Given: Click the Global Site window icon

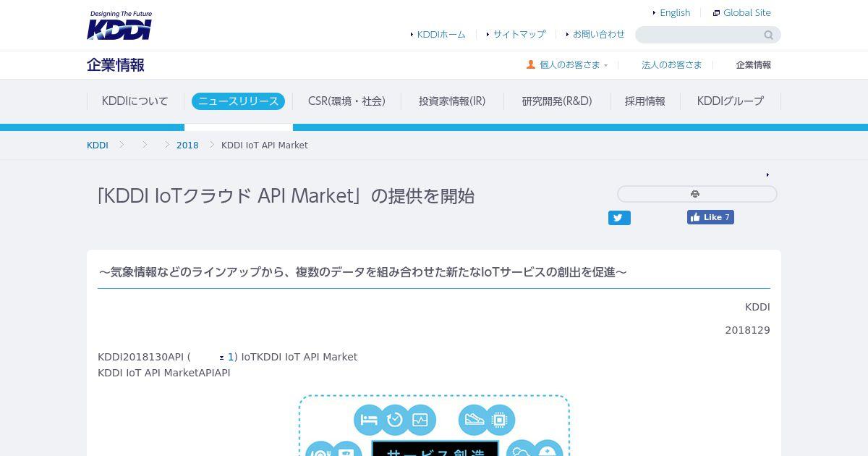Looking at the screenshot, I should (716, 13).
